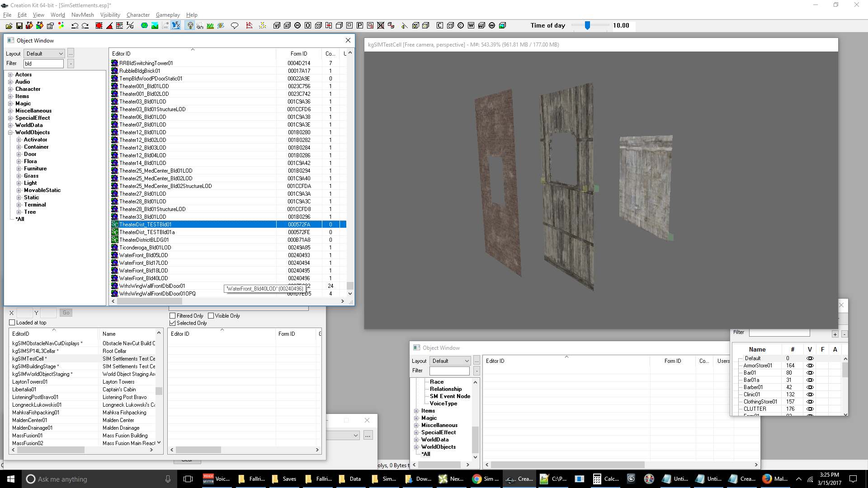Image resolution: width=868 pixels, height=488 pixels.
Task: Open the dialogue speech bubble icon
Action: [234, 26]
